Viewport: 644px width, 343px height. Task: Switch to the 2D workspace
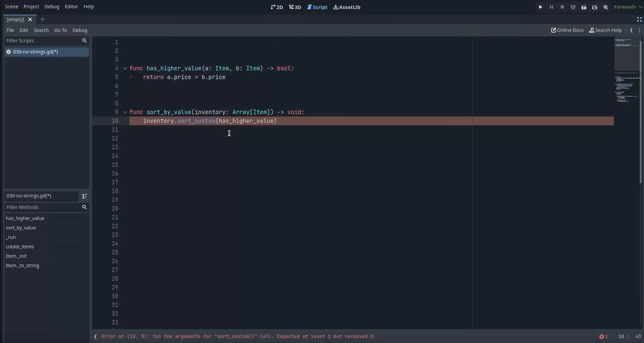(276, 7)
